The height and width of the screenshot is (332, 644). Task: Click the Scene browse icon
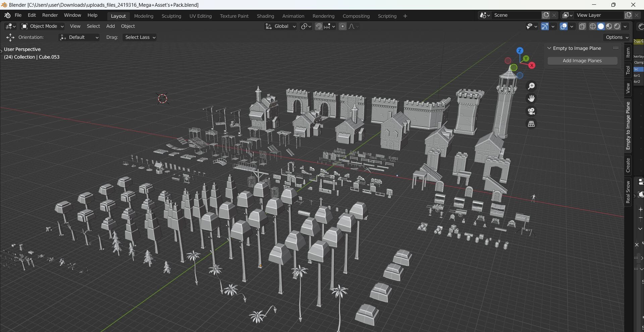click(x=484, y=15)
